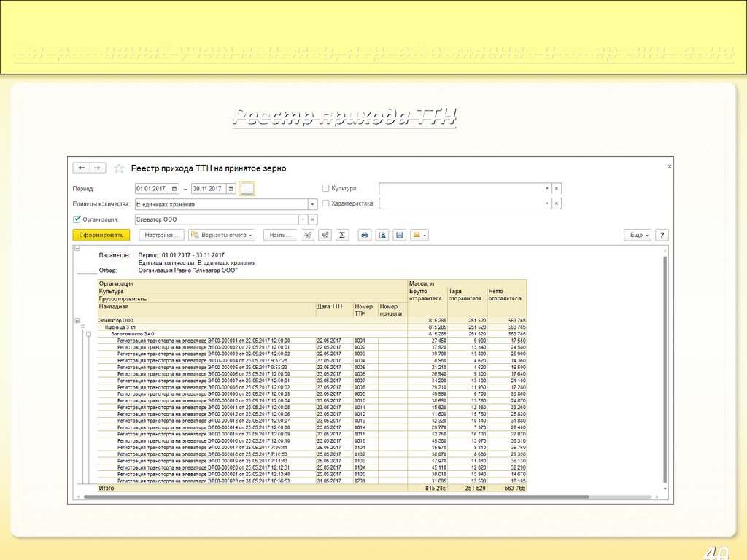Save the report with diskette icon

pos(399,236)
